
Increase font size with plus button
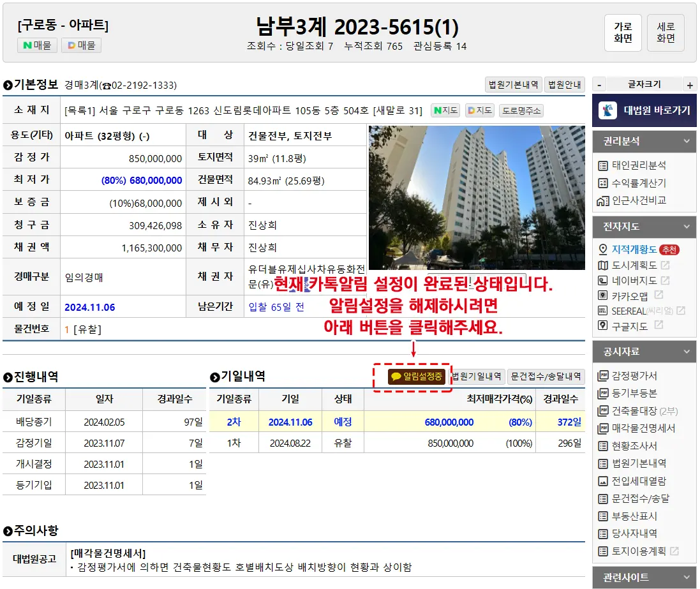[x=689, y=85]
